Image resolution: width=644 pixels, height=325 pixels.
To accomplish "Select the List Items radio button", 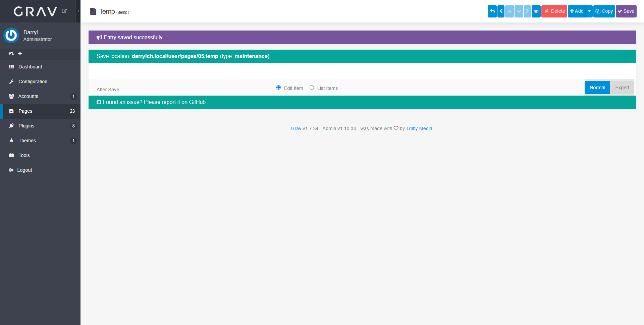I will (312, 88).
